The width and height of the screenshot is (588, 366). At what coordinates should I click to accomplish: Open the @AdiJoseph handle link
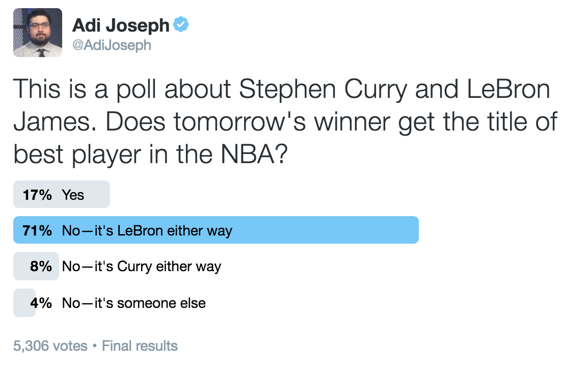click(112, 45)
